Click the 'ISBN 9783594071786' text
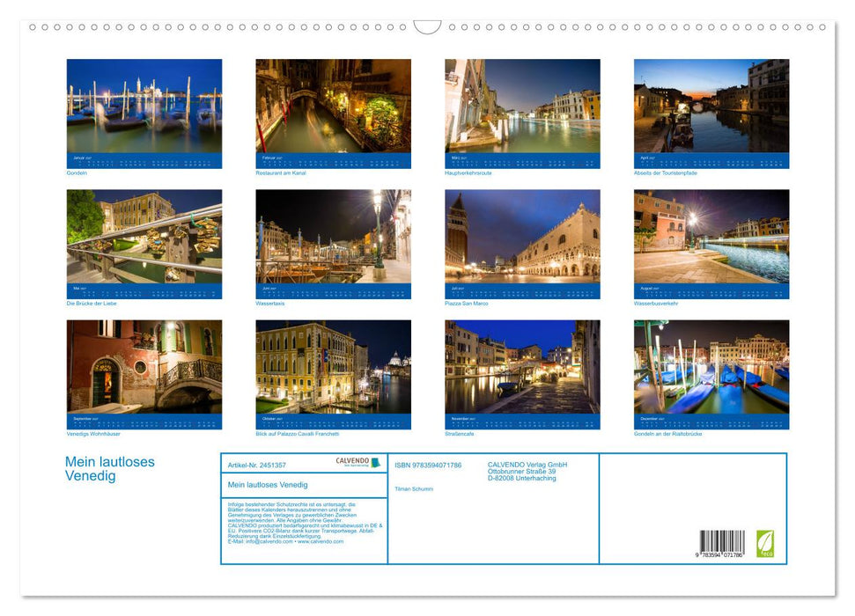 coord(428,465)
